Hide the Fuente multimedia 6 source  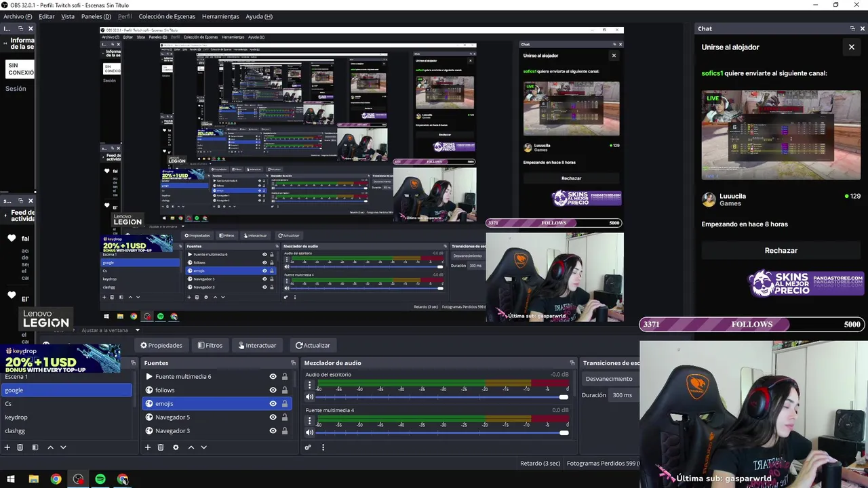(273, 377)
